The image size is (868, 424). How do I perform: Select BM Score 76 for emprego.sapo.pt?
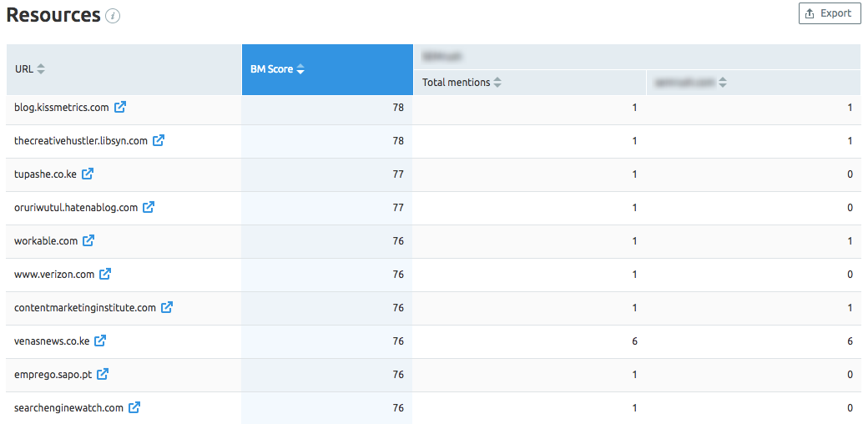[x=398, y=374]
